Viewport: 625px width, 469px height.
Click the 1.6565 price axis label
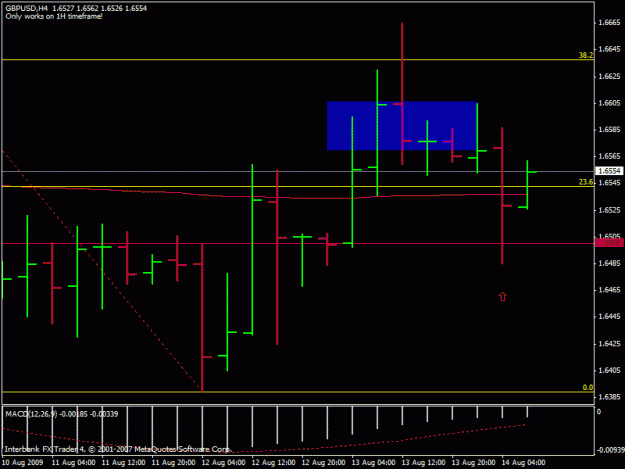coord(609,156)
